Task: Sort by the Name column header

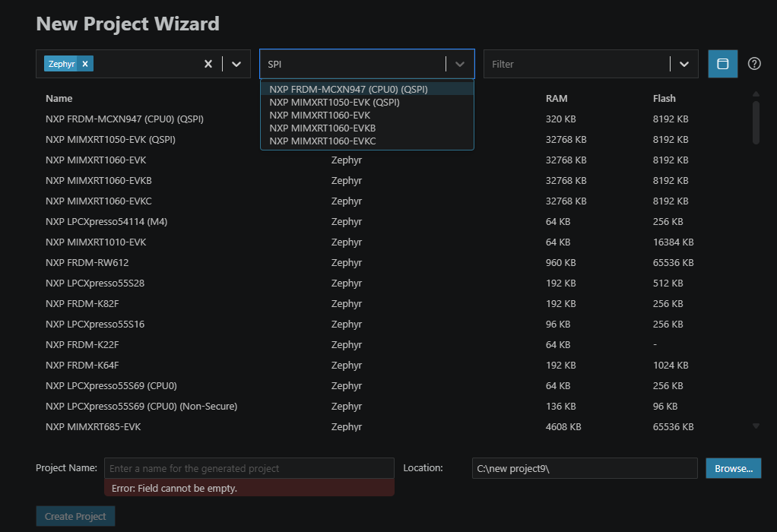Action: [x=59, y=99]
